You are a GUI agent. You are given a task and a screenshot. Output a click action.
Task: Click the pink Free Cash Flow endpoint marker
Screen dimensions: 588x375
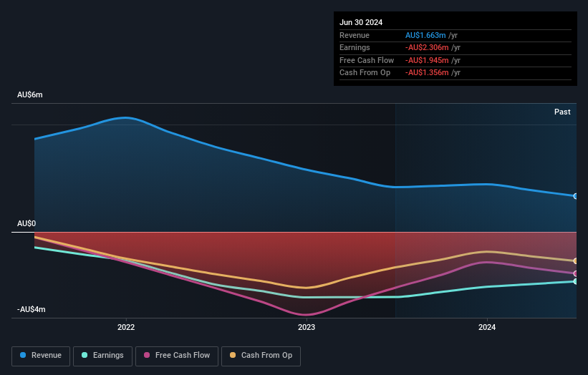click(x=575, y=273)
